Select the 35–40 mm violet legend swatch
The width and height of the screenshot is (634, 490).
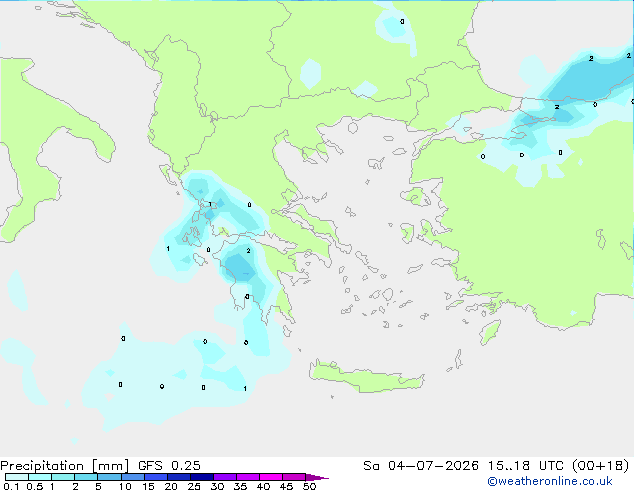[x=248, y=477]
